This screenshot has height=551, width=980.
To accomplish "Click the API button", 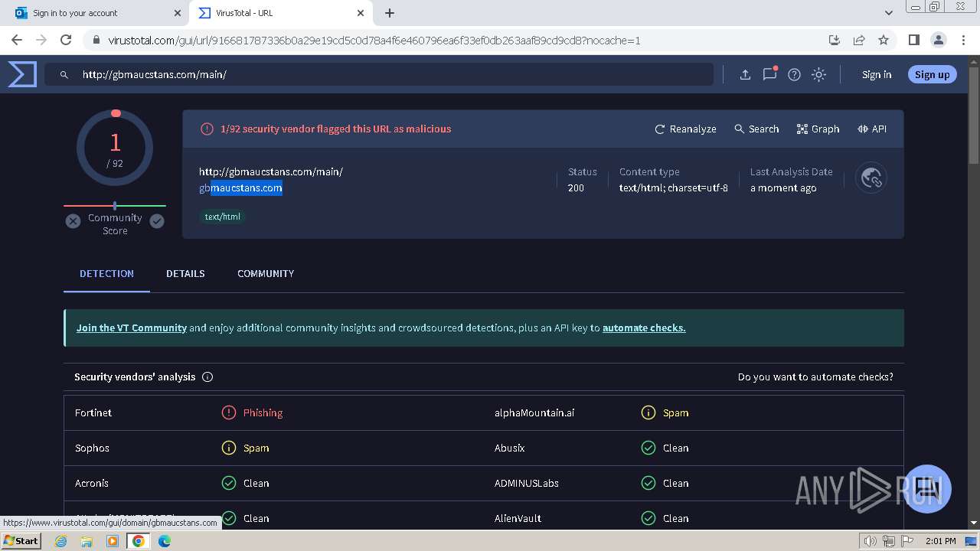I will [x=872, y=129].
